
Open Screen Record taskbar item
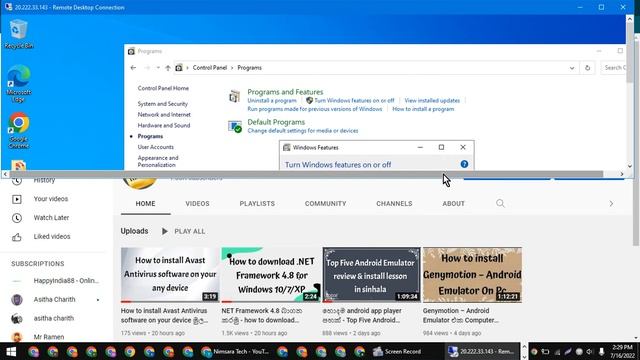[x=397, y=351]
